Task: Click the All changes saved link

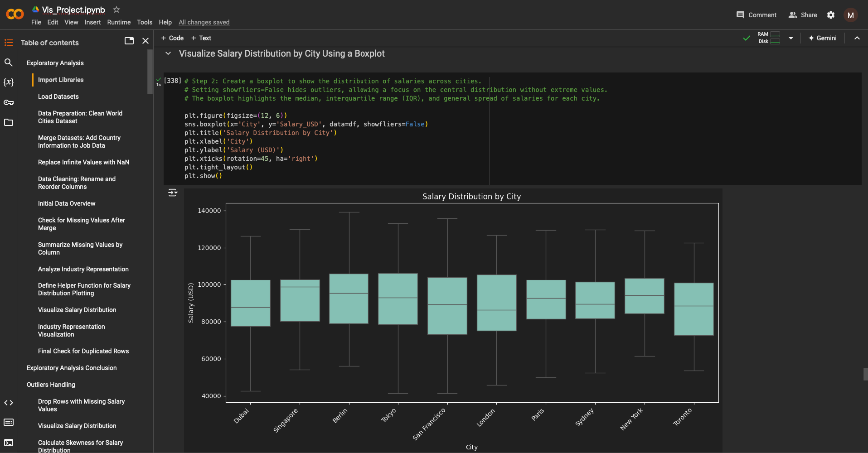Action: pos(204,22)
